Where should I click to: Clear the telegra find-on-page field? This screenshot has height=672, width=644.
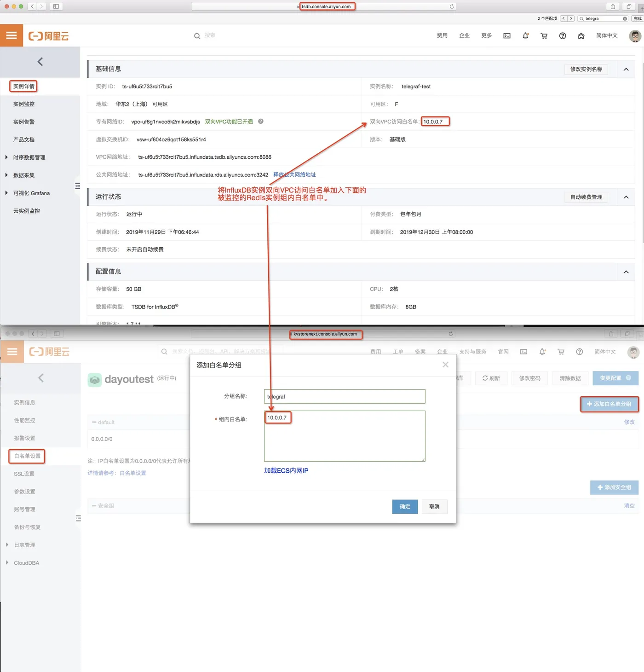[x=625, y=19]
